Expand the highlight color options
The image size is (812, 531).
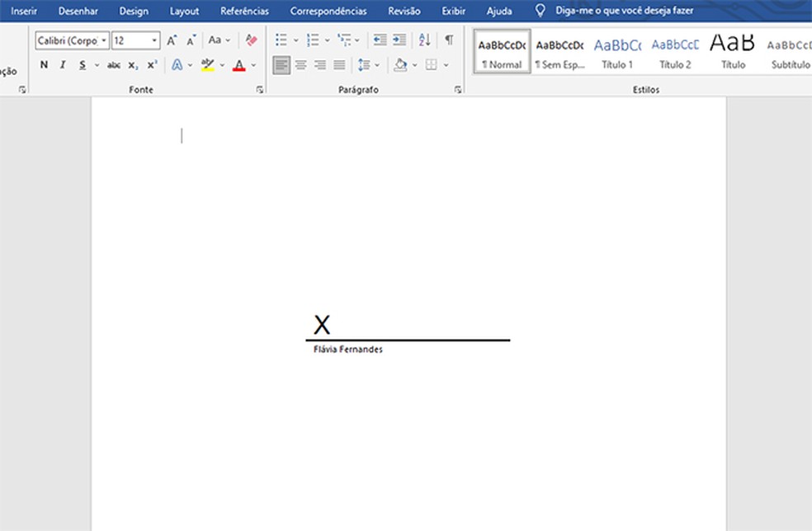pos(223,64)
